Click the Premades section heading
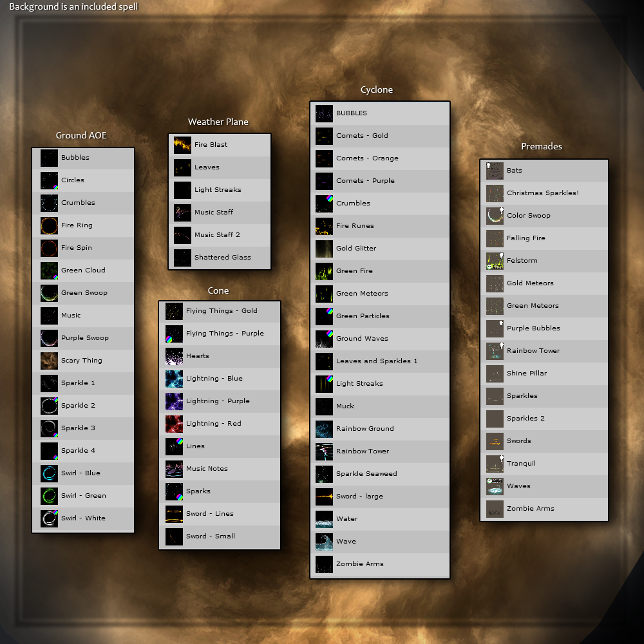 click(542, 147)
